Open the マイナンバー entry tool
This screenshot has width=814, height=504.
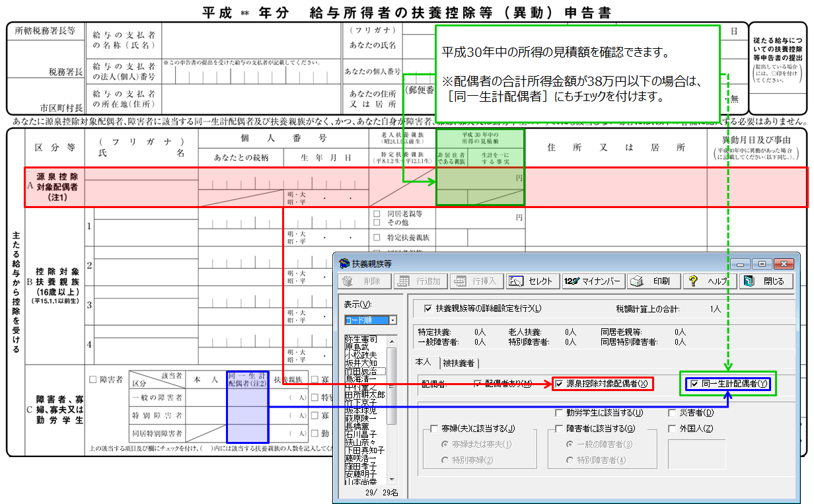pyautogui.click(x=593, y=281)
